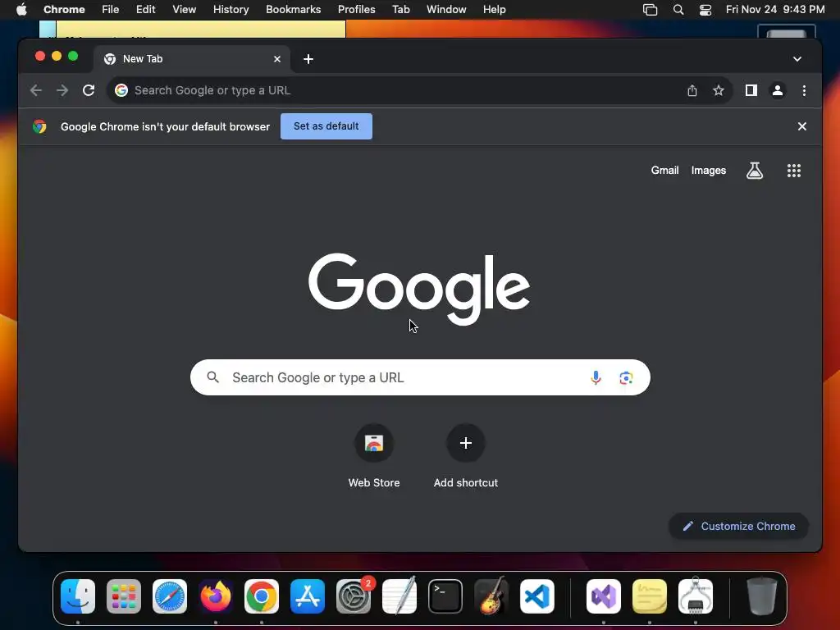Open the Profiles menu
The width and height of the screenshot is (840, 630).
(356, 10)
